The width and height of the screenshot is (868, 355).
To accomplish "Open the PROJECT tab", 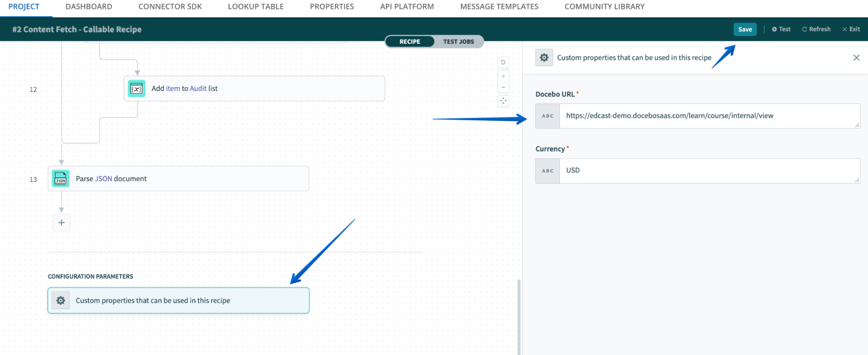I will coord(24,7).
